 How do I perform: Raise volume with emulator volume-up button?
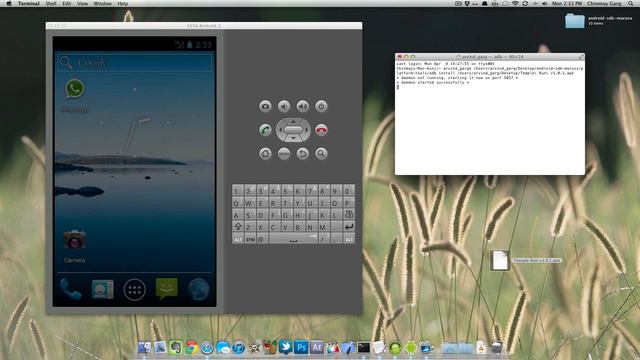(302, 107)
